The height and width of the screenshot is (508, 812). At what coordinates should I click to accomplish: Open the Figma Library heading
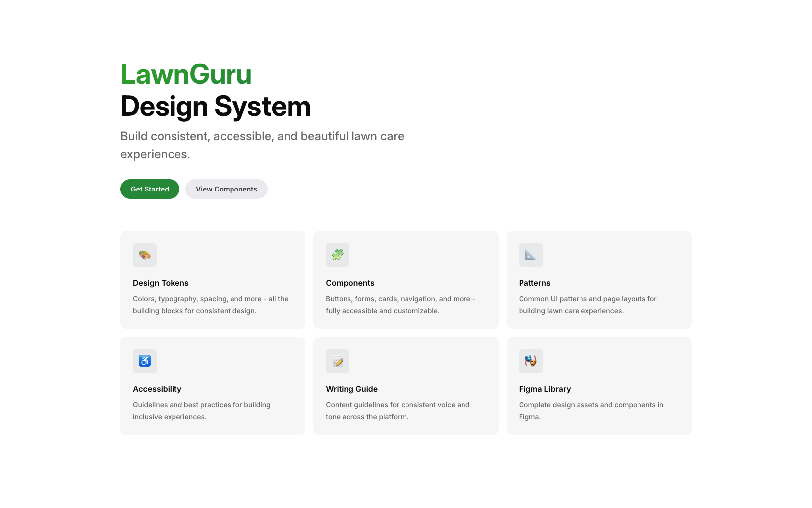point(545,389)
